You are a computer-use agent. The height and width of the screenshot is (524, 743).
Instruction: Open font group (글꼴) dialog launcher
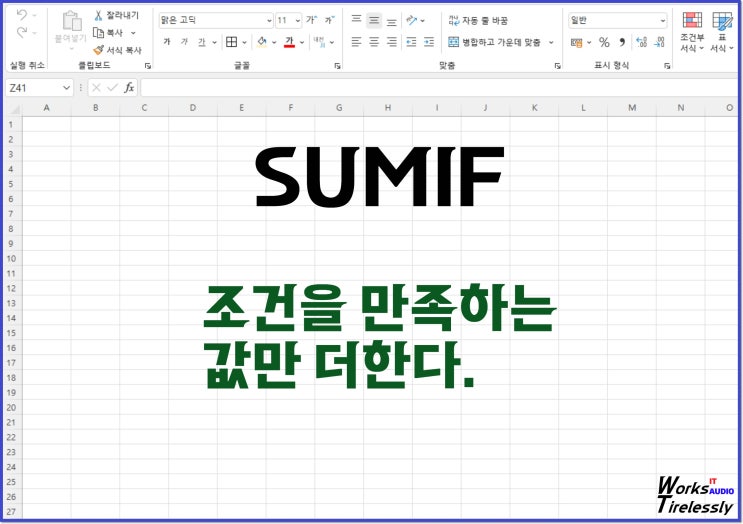pyautogui.click(x=337, y=66)
